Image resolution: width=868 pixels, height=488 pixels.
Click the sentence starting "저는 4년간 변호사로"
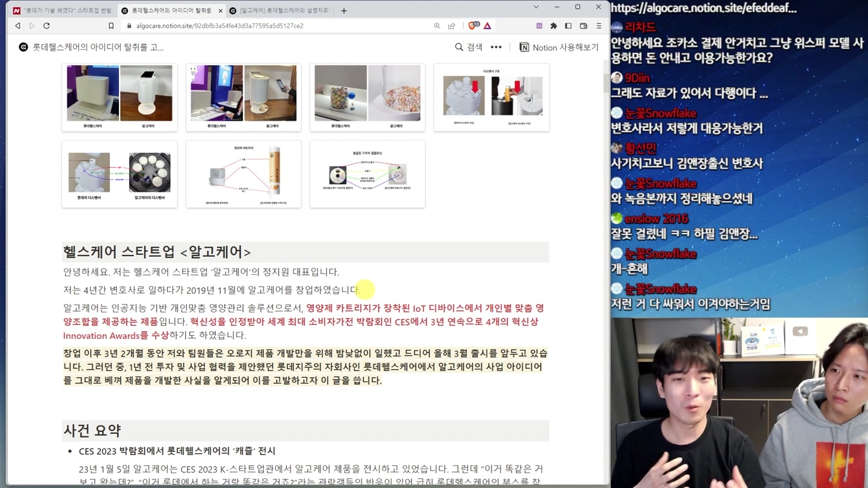point(211,290)
